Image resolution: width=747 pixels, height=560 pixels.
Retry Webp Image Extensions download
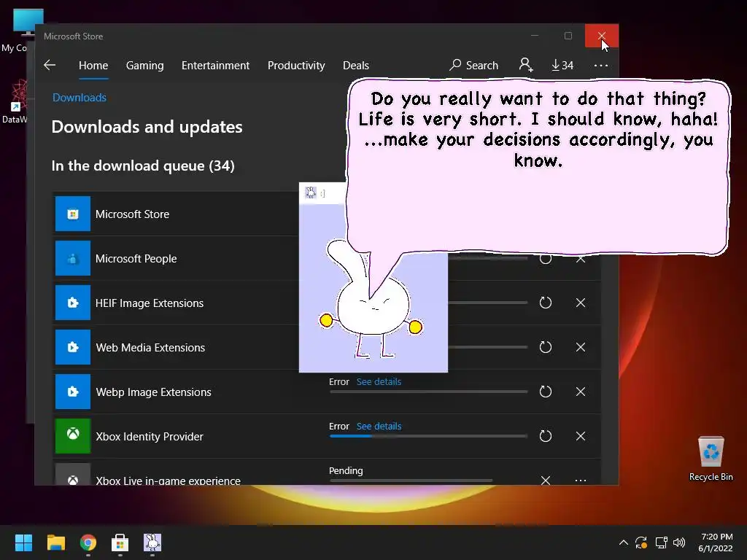coord(546,392)
